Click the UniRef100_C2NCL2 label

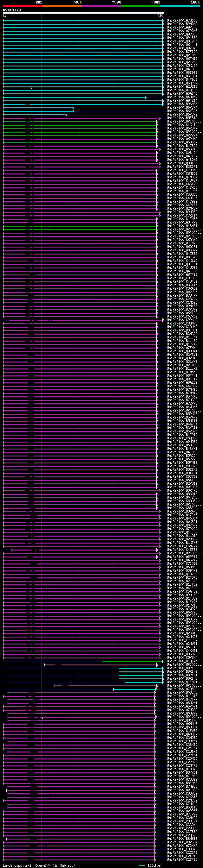182,801
